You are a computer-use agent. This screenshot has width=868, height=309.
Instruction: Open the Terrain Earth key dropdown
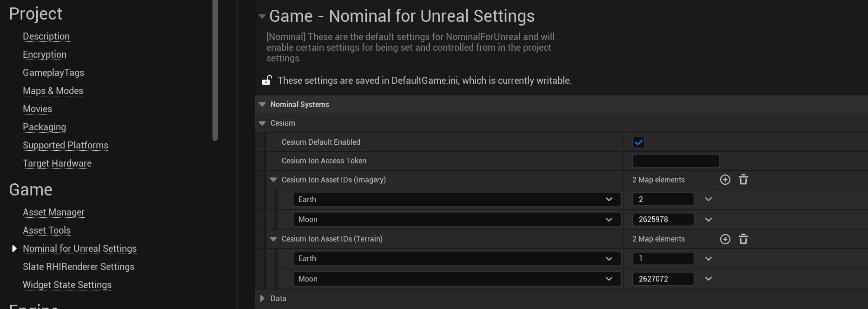pos(457,259)
